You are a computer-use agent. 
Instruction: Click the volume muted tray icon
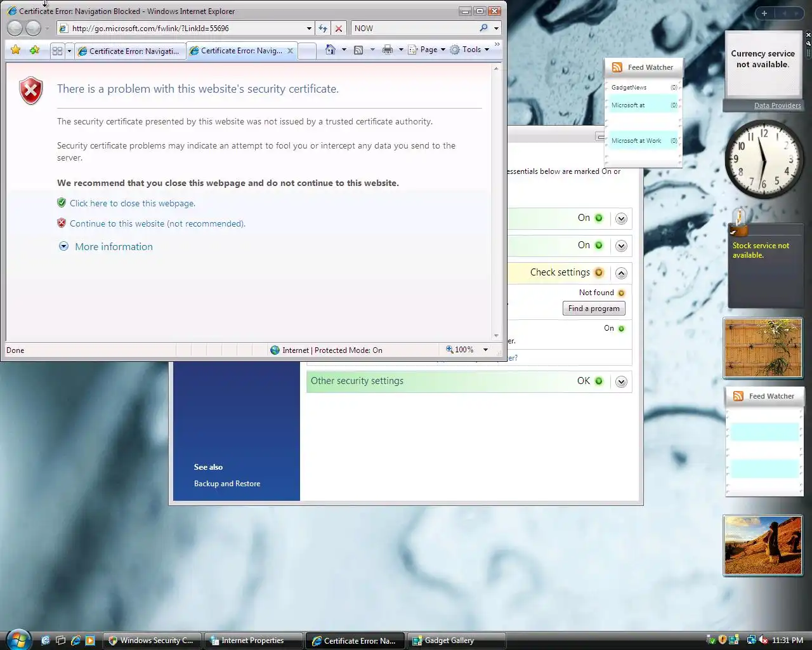pos(764,640)
